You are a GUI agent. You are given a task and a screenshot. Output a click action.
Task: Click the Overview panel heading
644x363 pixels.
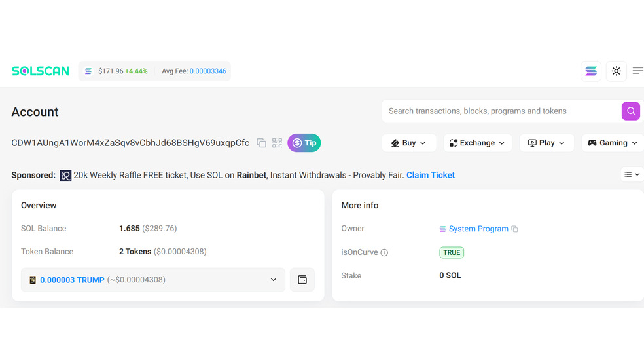[x=39, y=206]
